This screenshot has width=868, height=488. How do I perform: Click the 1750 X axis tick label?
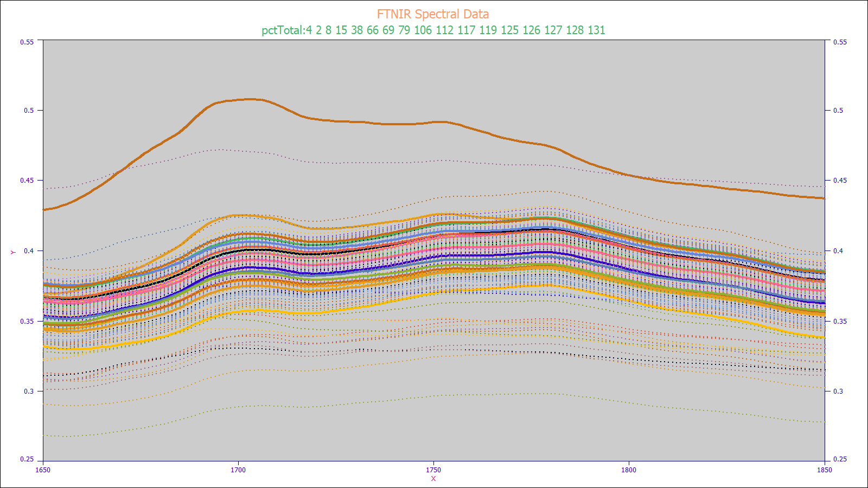(433, 470)
